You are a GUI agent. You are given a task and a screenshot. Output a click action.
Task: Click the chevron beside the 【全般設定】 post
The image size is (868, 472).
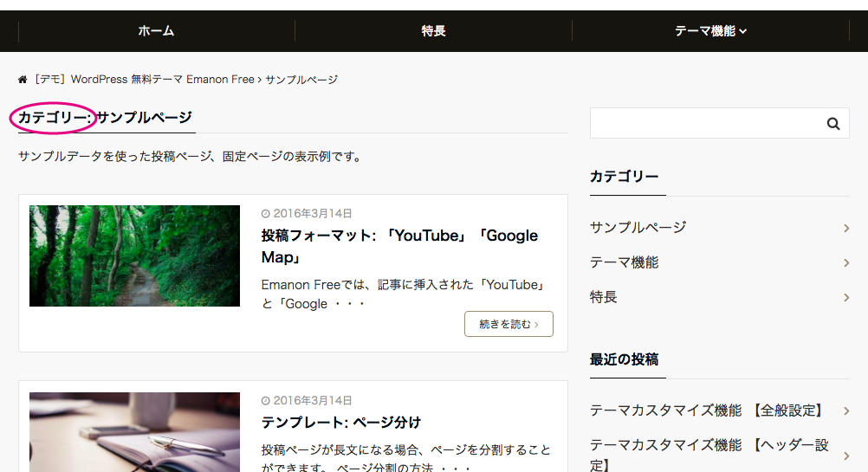click(846, 411)
